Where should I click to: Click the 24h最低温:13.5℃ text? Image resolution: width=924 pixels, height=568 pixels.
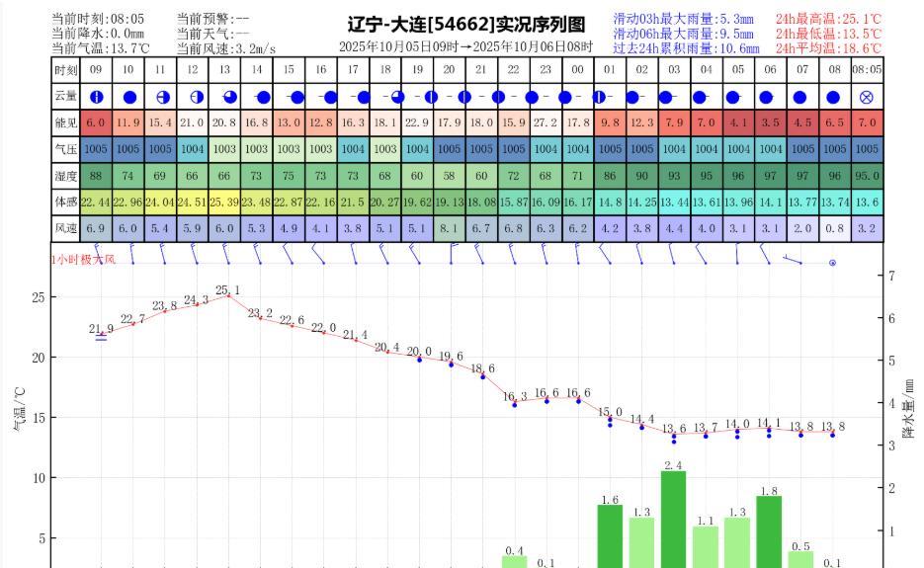828,34
